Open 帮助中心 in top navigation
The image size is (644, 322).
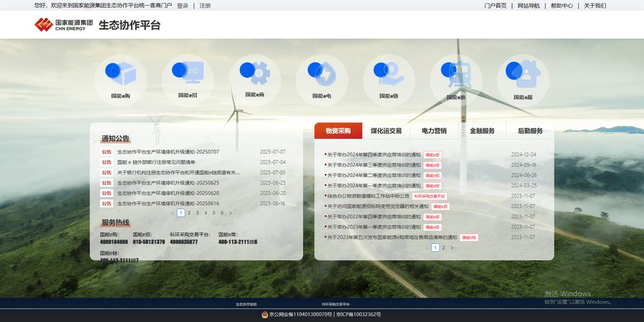562,6
